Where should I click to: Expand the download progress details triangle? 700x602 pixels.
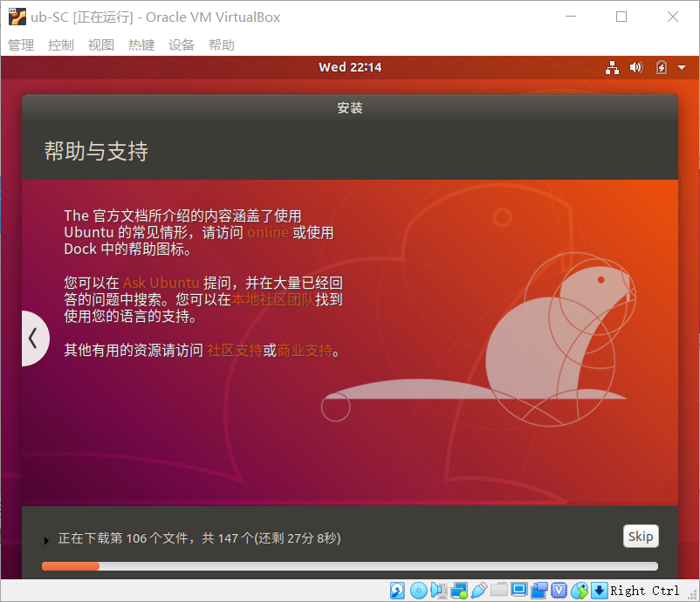[x=47, y=539]
